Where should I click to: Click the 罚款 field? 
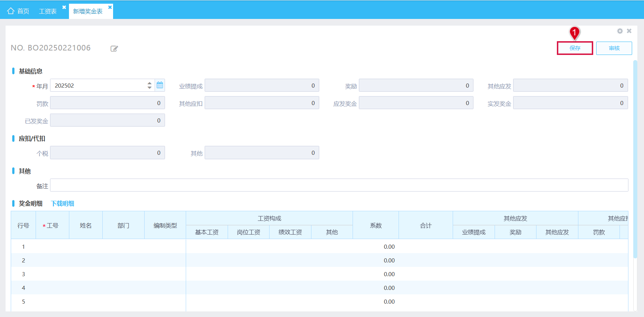coord(108,103)
